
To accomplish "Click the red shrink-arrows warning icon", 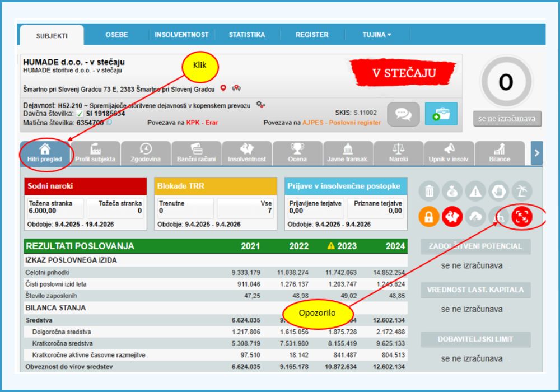I will pos(522,218).
